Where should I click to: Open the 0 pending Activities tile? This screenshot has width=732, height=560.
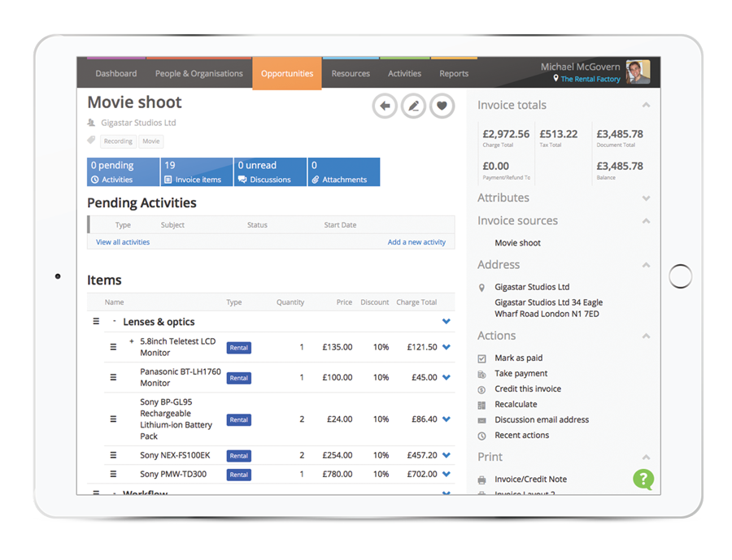123,171
